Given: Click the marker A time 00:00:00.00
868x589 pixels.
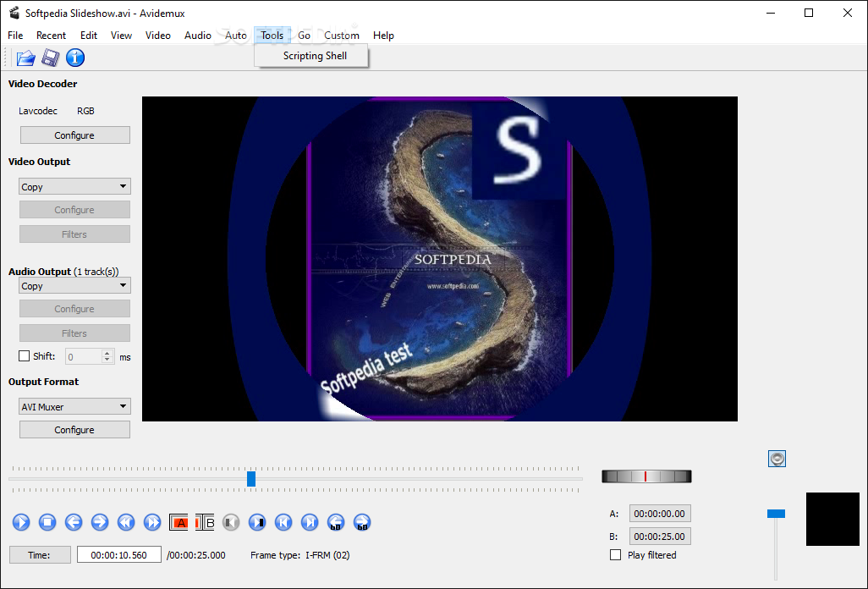Looking at the screenshot, I should click(660, 514).
